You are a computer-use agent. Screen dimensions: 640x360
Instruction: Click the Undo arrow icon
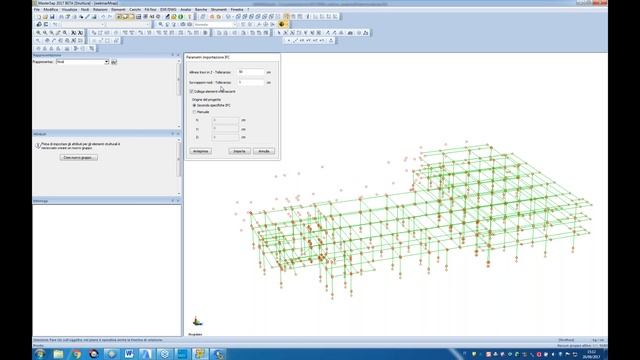103,17
